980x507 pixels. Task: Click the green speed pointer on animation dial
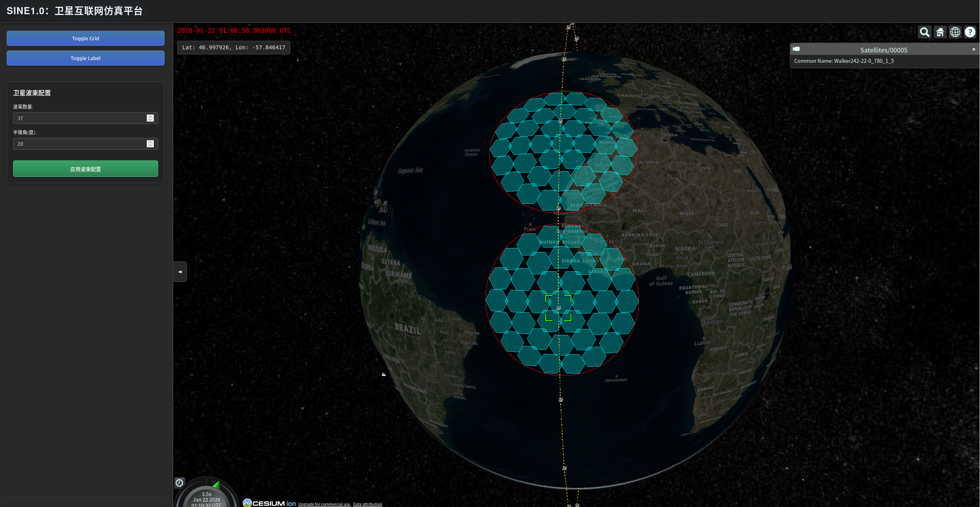click(216, 484)
